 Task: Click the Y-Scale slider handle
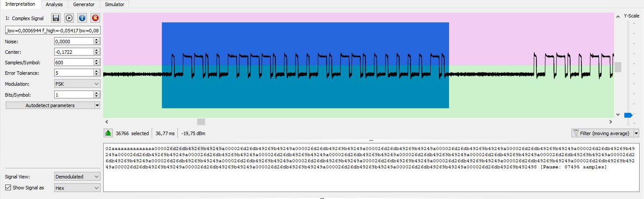(x=628, y=115)
